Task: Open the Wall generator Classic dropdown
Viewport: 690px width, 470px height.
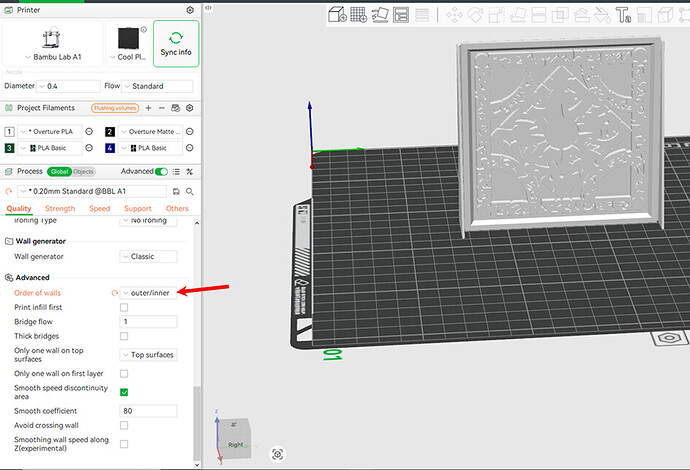Action: (x=148, y=257)
